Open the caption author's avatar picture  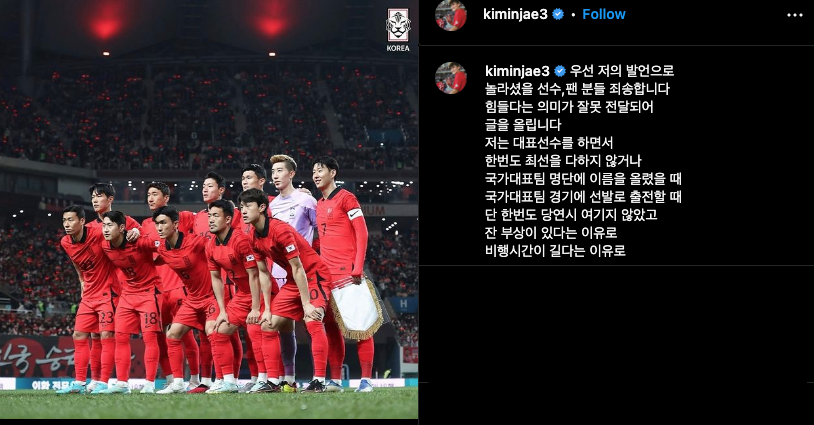click(x=451, y=78)
